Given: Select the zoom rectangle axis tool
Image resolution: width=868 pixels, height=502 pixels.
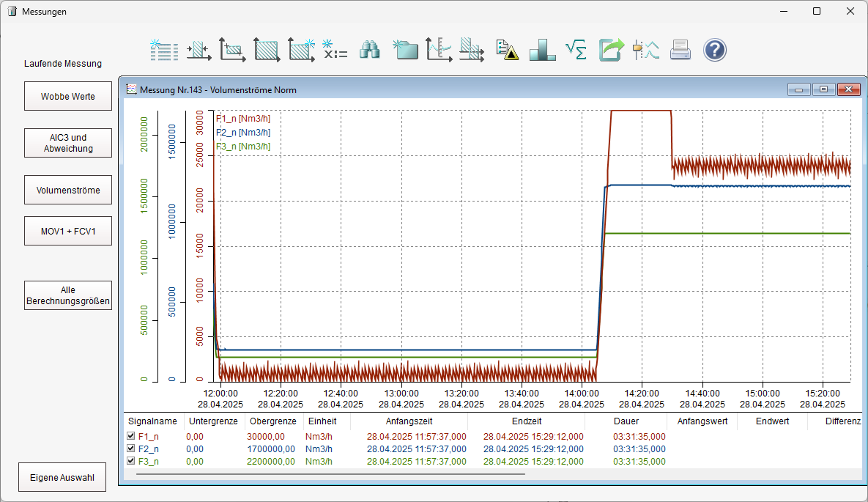Looking at the screenshot, I should [232, 50].
